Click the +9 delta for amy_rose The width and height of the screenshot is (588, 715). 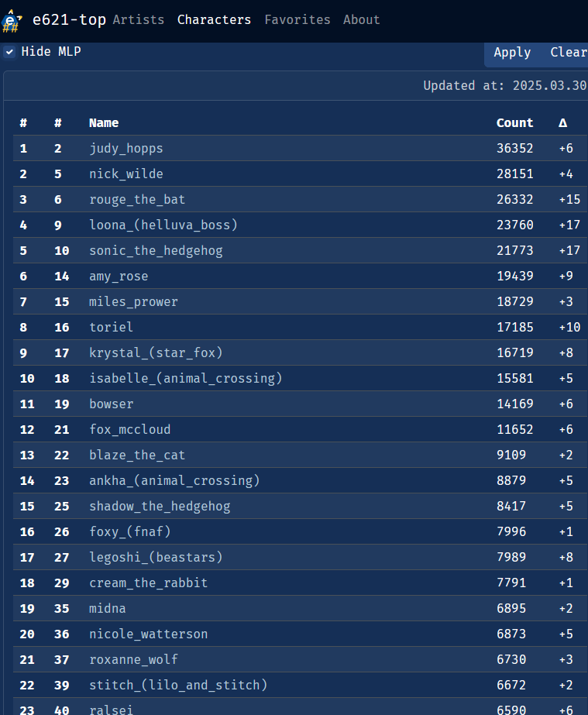tap(566, 276)
